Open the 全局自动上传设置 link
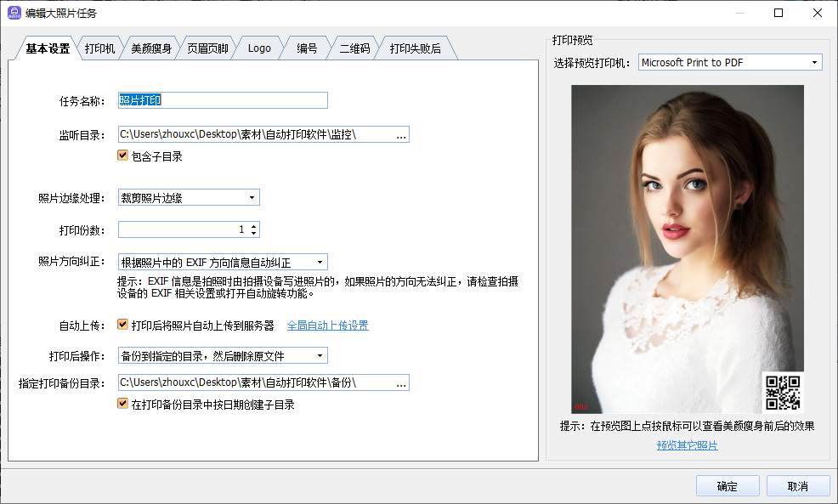Screen dimensions: 838x504 tap(327, 326)
